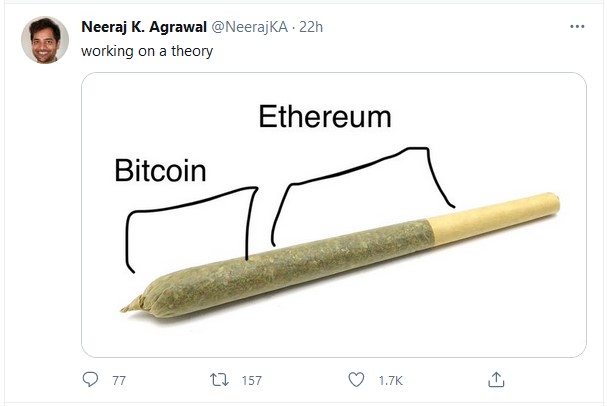Screen dimensions: 607x406
Task: Click the 77 replies count
Action: [119, 381]
